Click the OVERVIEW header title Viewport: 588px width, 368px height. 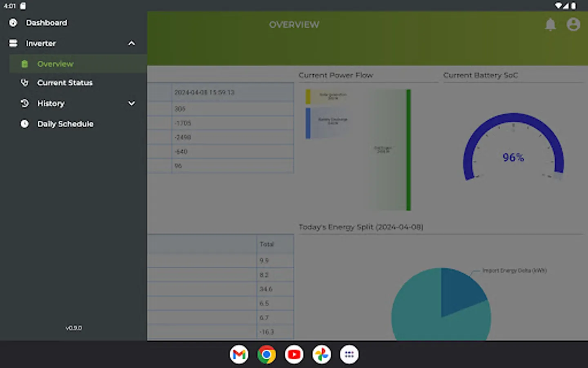[294, 25]
